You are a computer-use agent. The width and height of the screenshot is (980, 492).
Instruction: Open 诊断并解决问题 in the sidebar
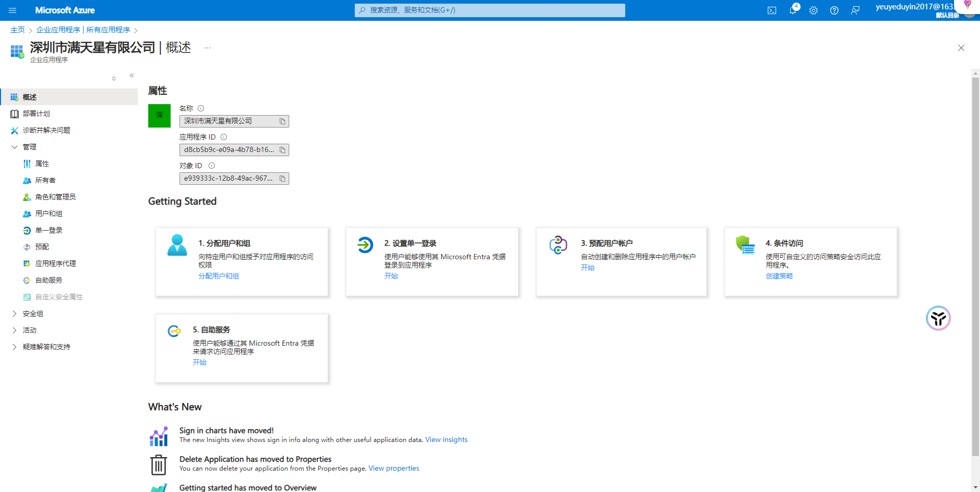[x=69, y=130]
